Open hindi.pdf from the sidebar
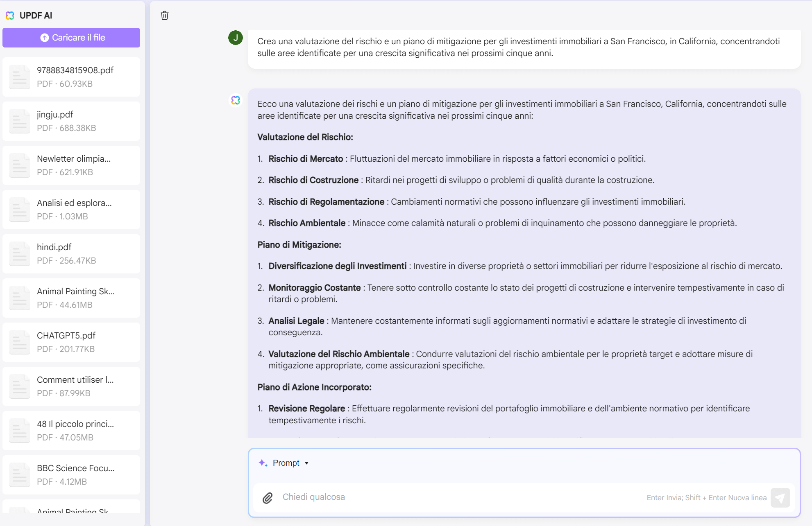Viewport: 812px width, 526px height. point(71,254)
